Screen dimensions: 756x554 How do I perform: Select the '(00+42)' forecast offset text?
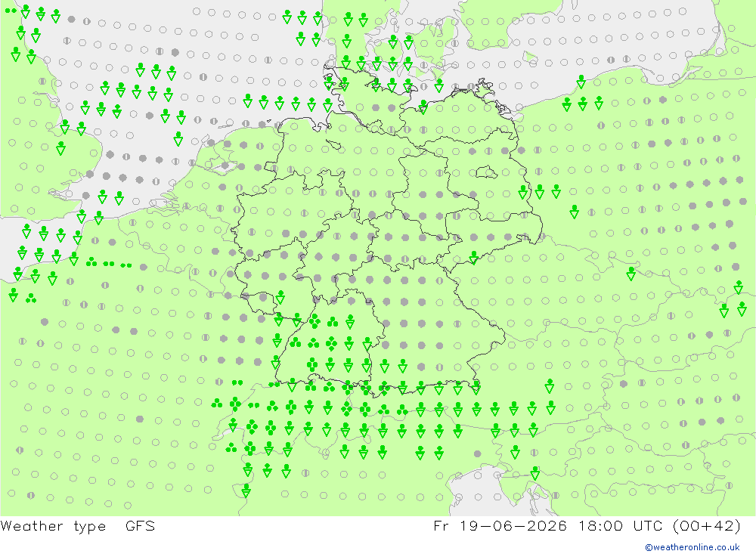706,525
